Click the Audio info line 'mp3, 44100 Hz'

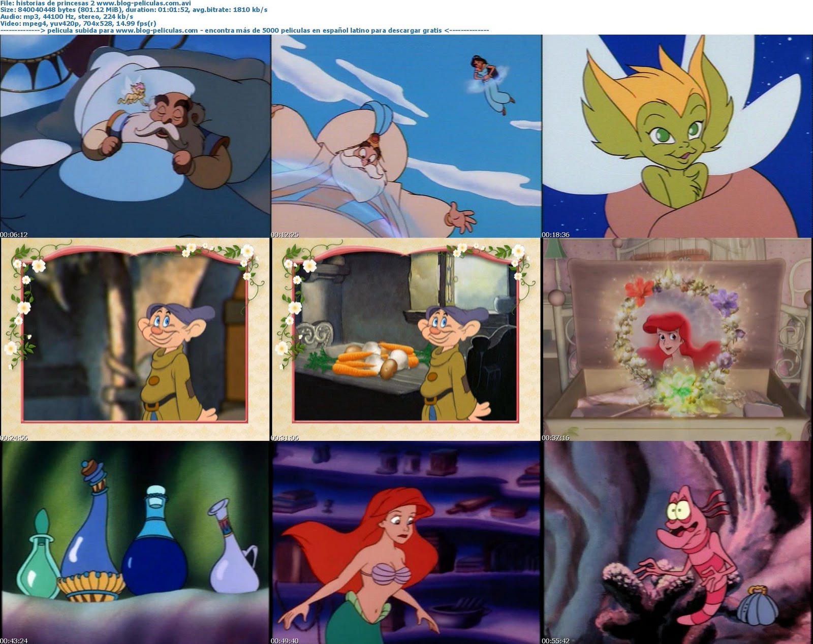[67, 16]
